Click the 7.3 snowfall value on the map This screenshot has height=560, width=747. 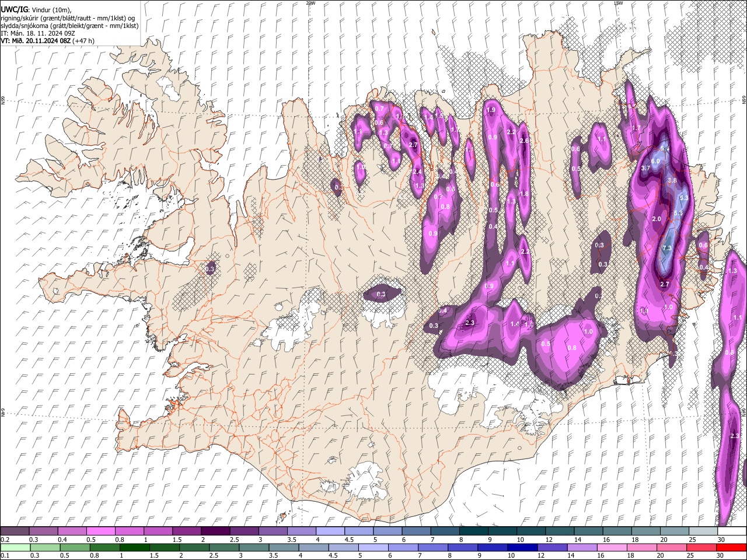(x=668, y=249)
